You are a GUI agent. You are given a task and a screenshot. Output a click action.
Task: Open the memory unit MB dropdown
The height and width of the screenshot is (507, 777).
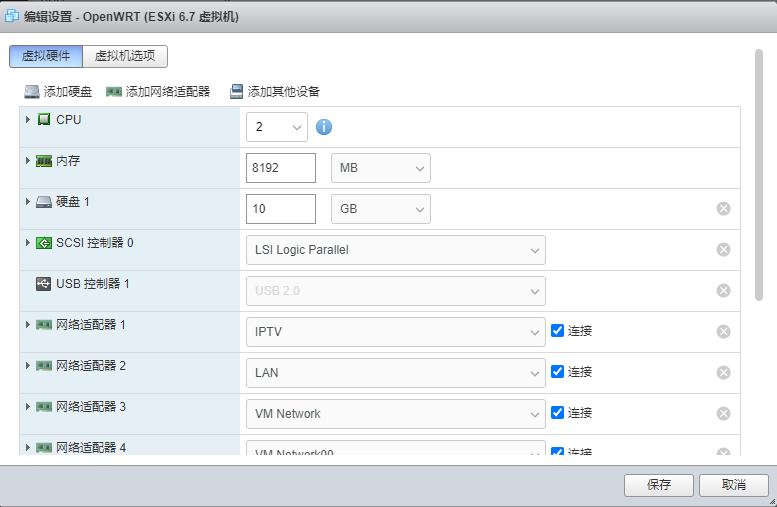click(381, 168)
